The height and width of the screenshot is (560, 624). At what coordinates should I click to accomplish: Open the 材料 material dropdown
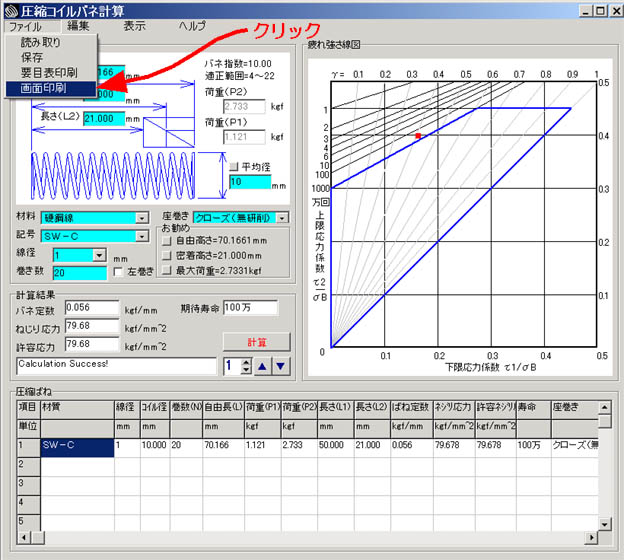point(142,218)
